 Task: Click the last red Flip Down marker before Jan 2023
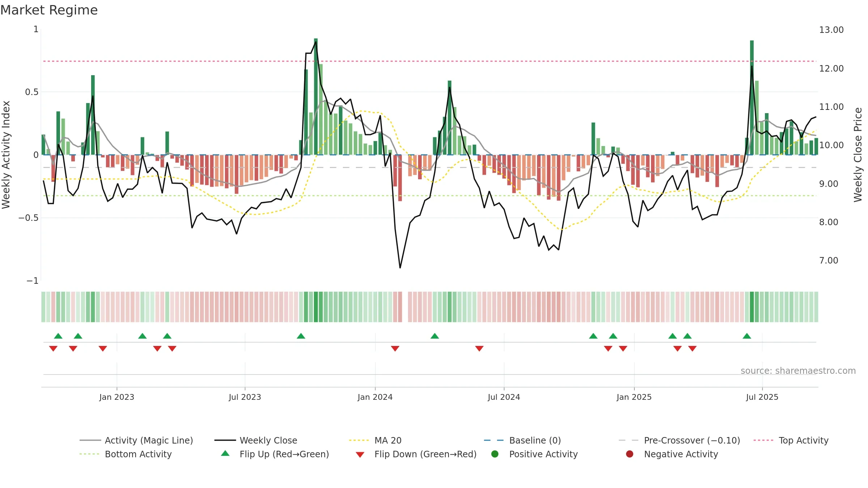[x=103, y=348]
